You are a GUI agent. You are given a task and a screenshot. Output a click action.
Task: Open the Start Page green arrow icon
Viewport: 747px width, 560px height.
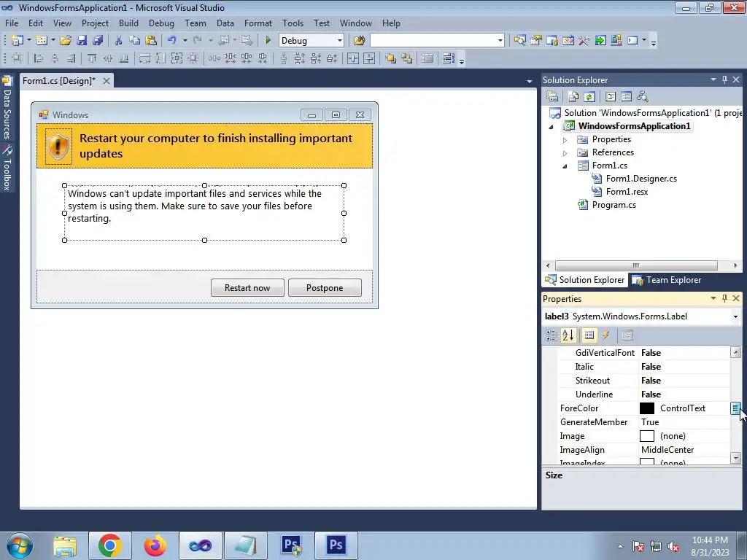(600, 41)
